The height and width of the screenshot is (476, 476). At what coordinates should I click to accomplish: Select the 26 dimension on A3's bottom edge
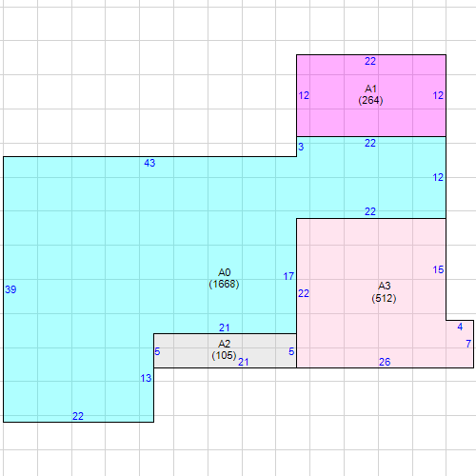(x=385, y=362)
